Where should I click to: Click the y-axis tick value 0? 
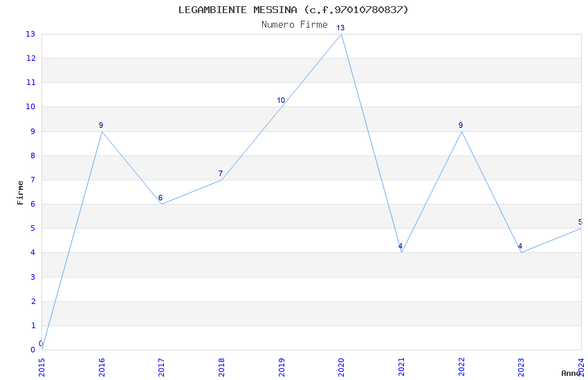pyautogui.click(x=33, y=350)
